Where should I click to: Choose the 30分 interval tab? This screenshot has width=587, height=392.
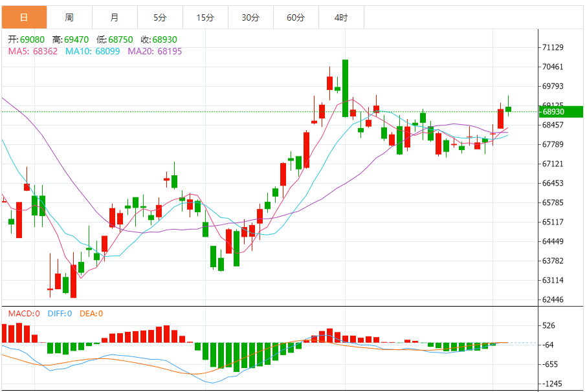point(251,17)
